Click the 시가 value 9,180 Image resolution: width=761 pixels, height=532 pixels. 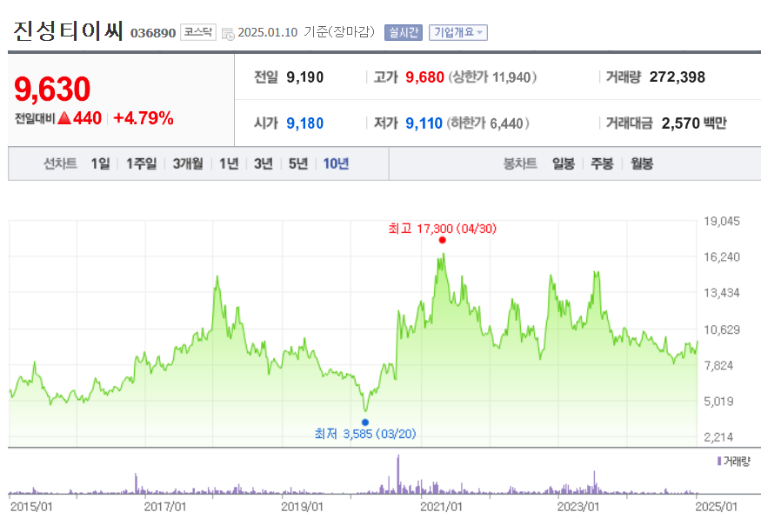[304, 123]
